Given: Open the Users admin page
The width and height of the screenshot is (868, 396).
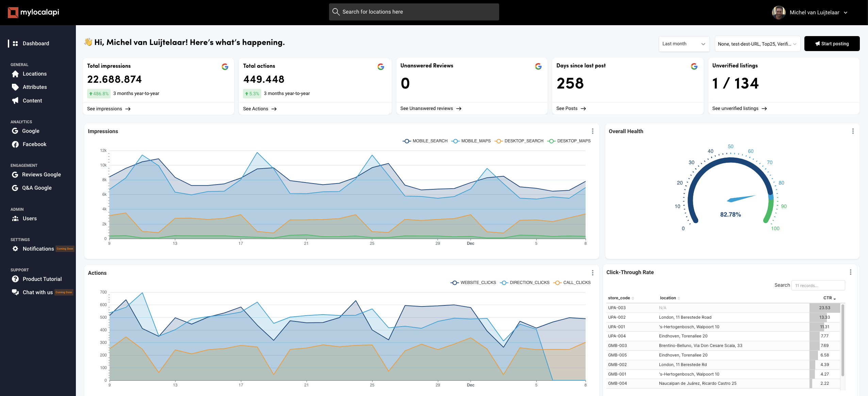Looking at the screenshot, I should pos(30,218).
